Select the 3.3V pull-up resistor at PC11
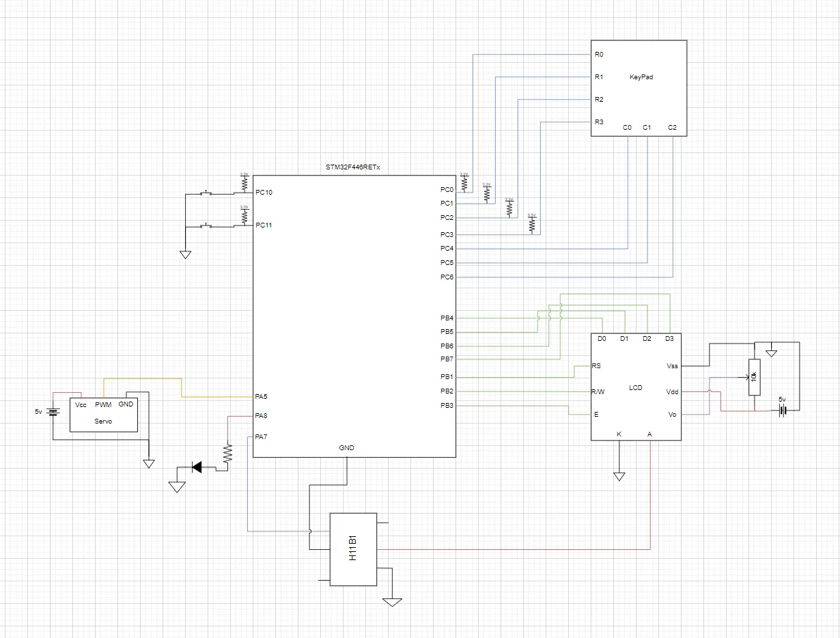Viewport: 840px width, 638px height. pyautogui.click(x=244, y=216)
